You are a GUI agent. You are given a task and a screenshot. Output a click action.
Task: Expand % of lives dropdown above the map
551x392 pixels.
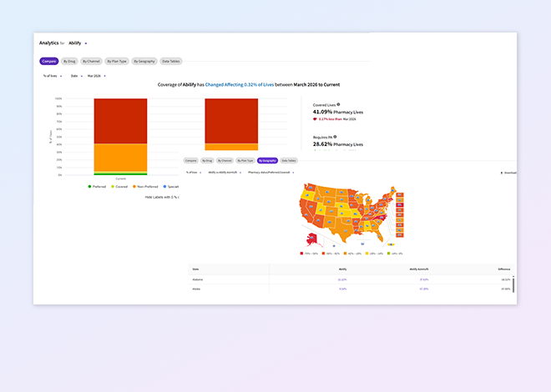pos(194,173)
